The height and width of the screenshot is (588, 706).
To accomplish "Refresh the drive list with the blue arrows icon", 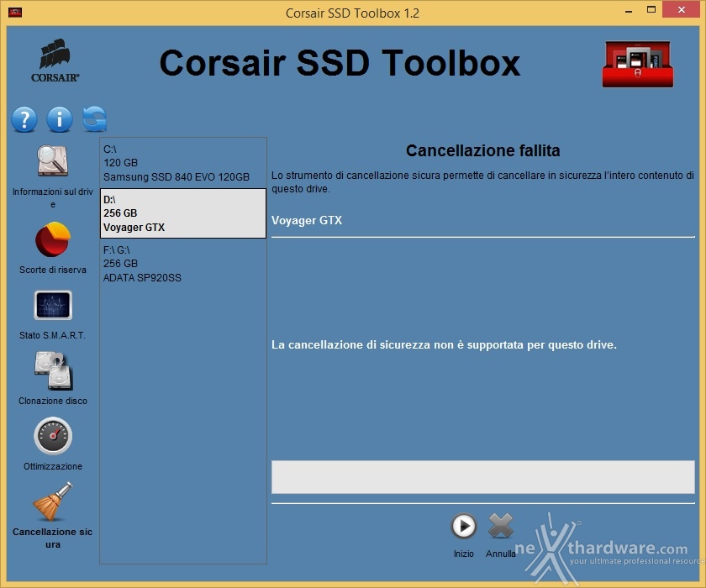I will click(x=94, y=119).
